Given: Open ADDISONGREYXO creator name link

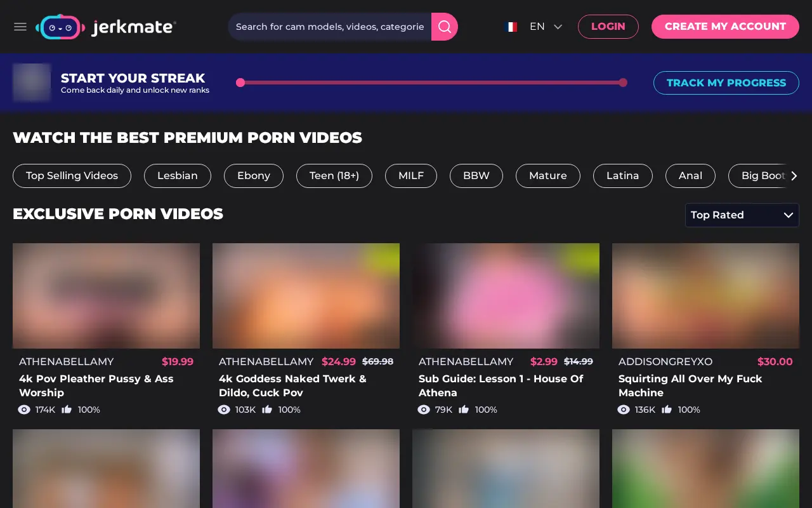Looking at the screenshot, I should tap(665, 361).
